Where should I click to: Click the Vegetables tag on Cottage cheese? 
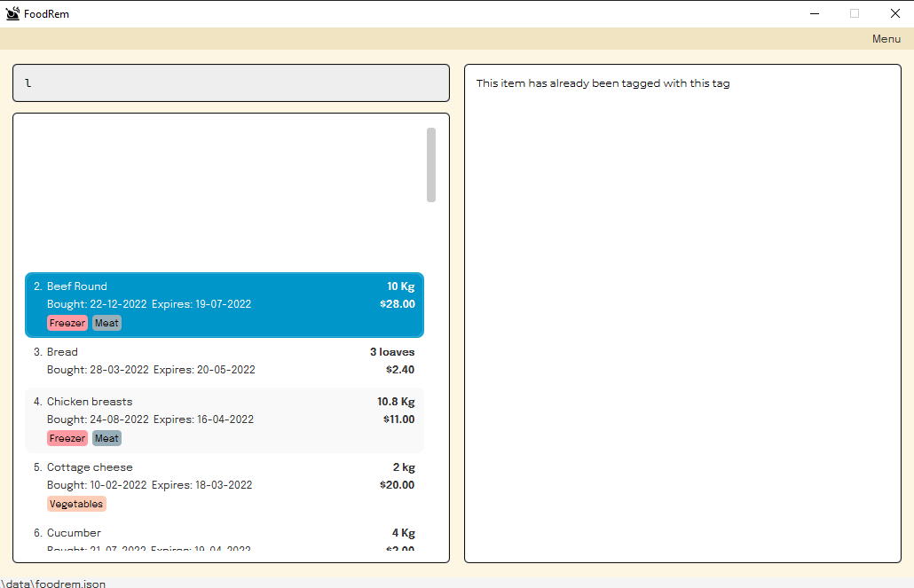click(76, 503)
